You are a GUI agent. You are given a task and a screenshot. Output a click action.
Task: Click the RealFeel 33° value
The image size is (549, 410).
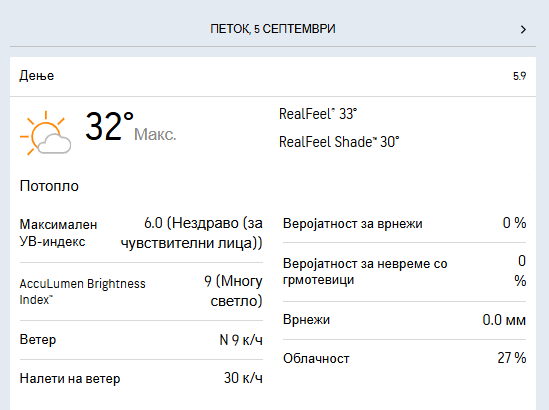click(x=318, y=114)
